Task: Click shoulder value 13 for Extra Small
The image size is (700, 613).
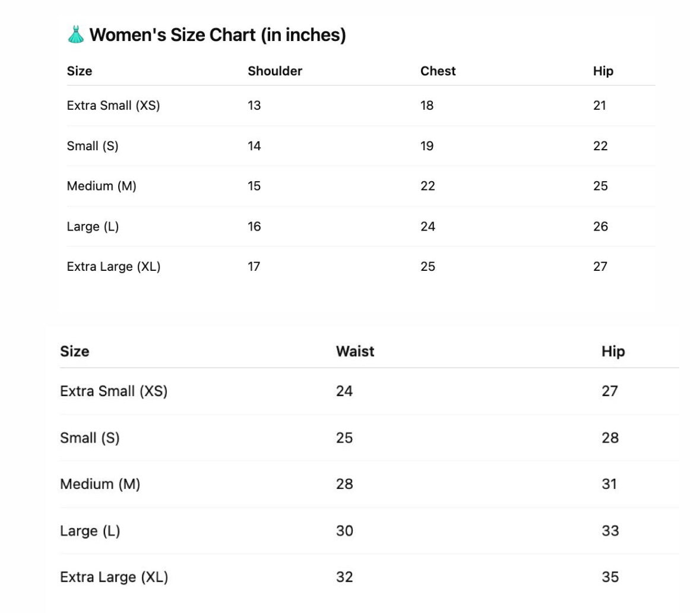Action: pyautogui.click(x=254, y=106)
